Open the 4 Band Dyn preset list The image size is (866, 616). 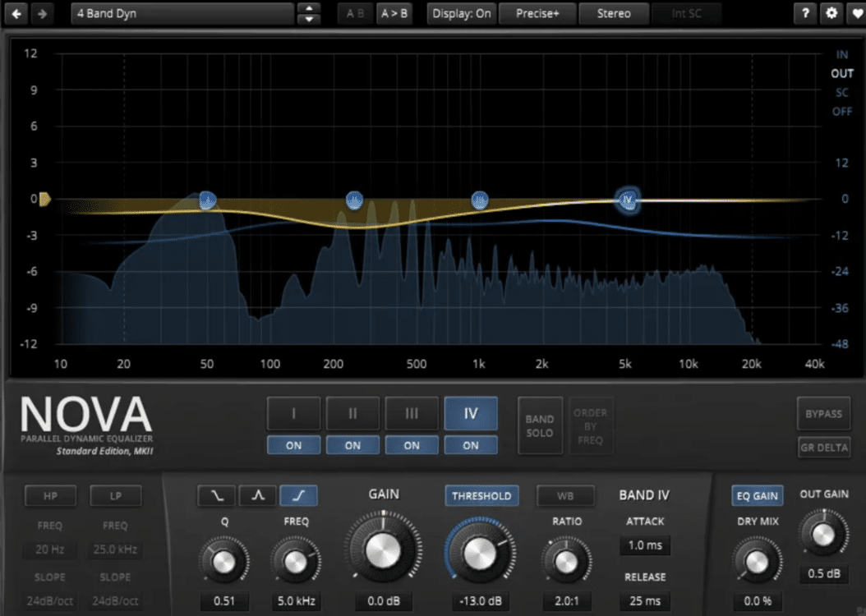pos(182,14)
